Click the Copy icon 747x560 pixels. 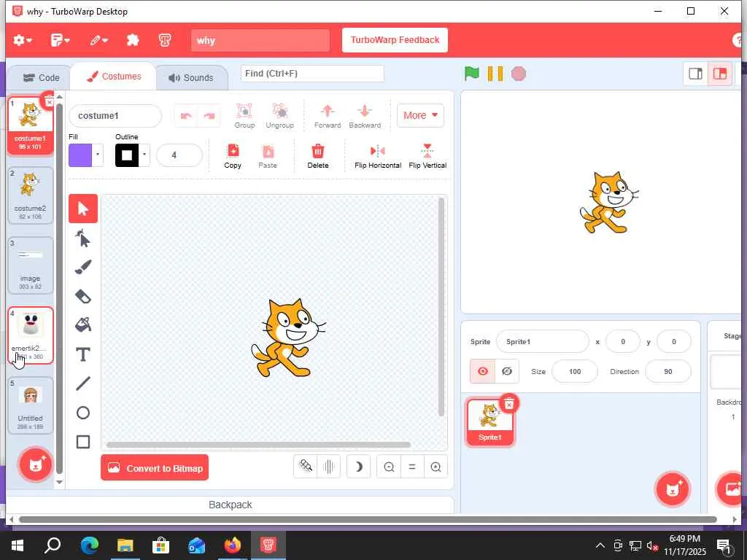(x=233, y=156)
